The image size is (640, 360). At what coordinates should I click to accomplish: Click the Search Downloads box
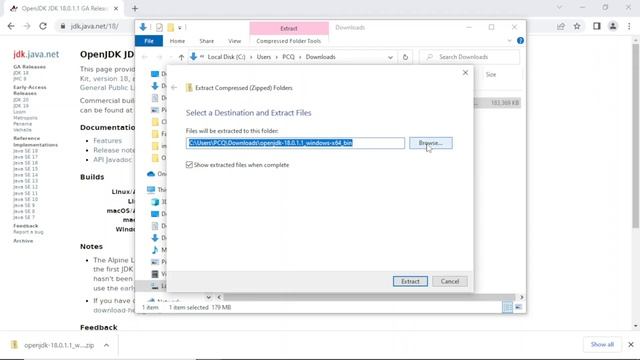pyautogui.click(x=469, y=57)
